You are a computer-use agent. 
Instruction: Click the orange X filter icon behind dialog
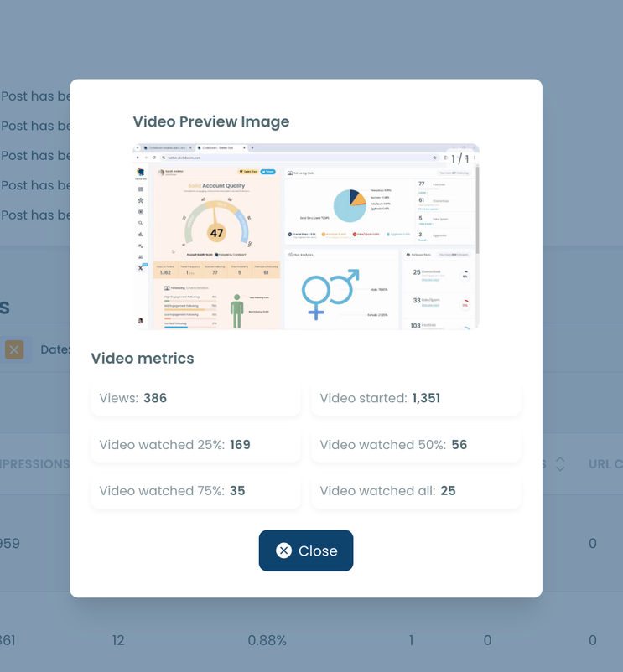(14, 349)
